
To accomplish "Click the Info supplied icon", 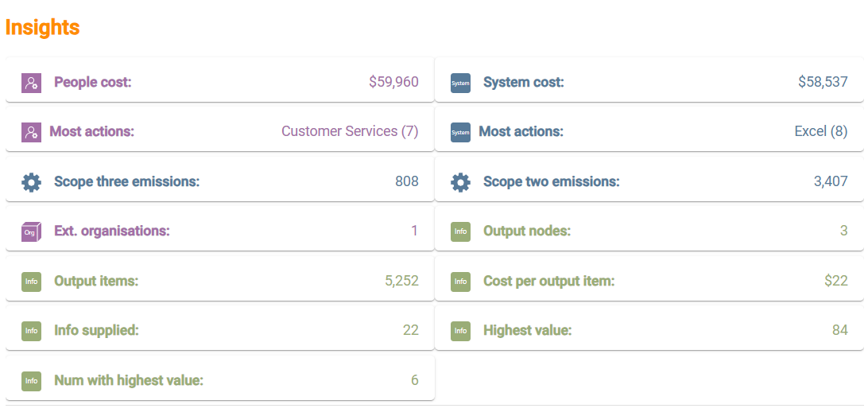I will click(31, 331).
